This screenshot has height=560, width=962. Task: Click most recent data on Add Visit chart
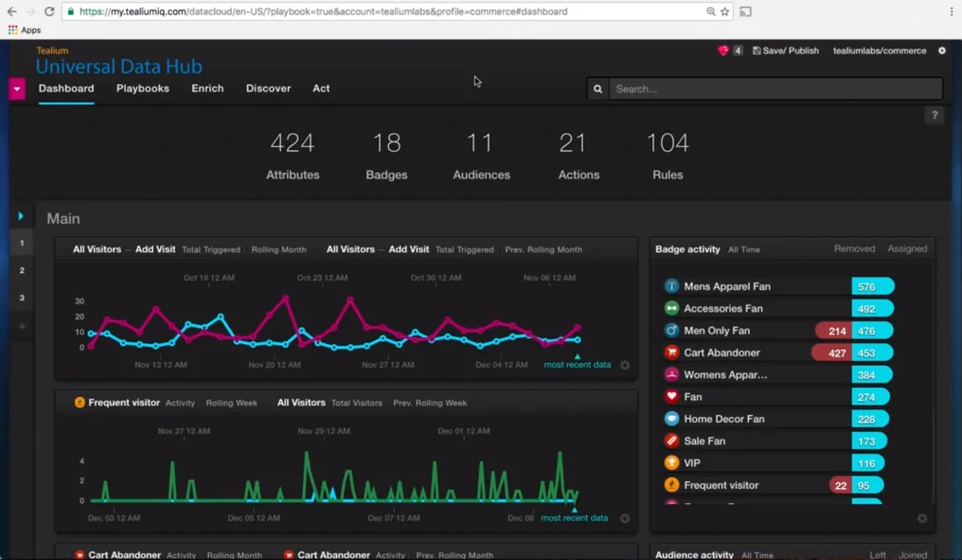click(x=577, y=364)
